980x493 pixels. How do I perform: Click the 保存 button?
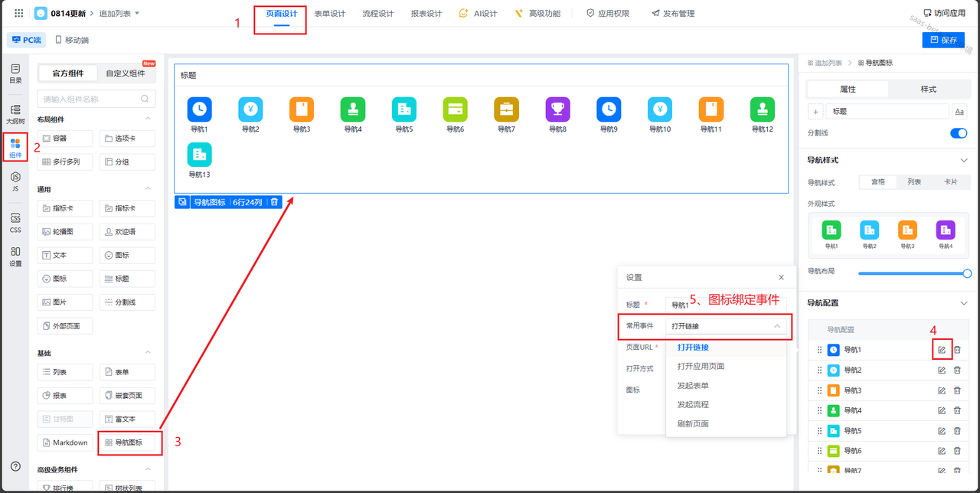(x=943, y=40)
